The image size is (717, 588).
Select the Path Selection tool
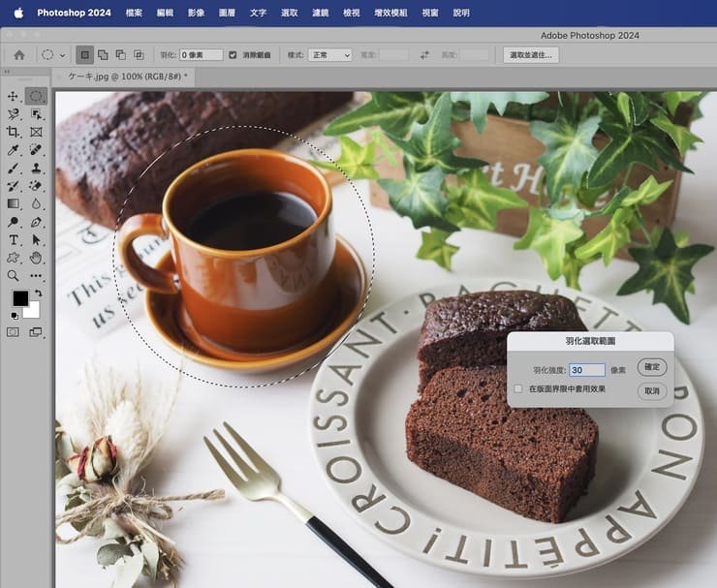pos(36,240)
